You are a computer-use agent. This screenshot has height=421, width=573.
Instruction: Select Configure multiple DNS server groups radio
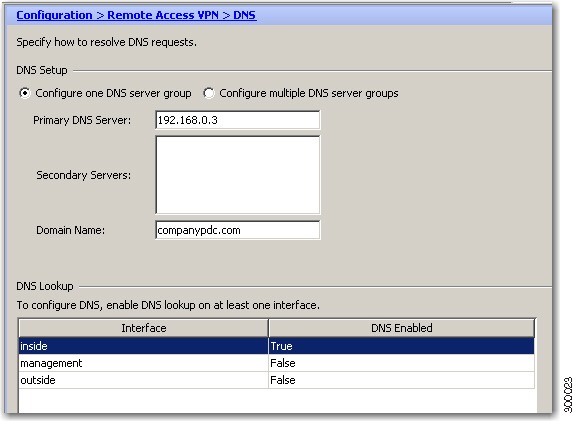pyautogui.click(x=209, y=93)
